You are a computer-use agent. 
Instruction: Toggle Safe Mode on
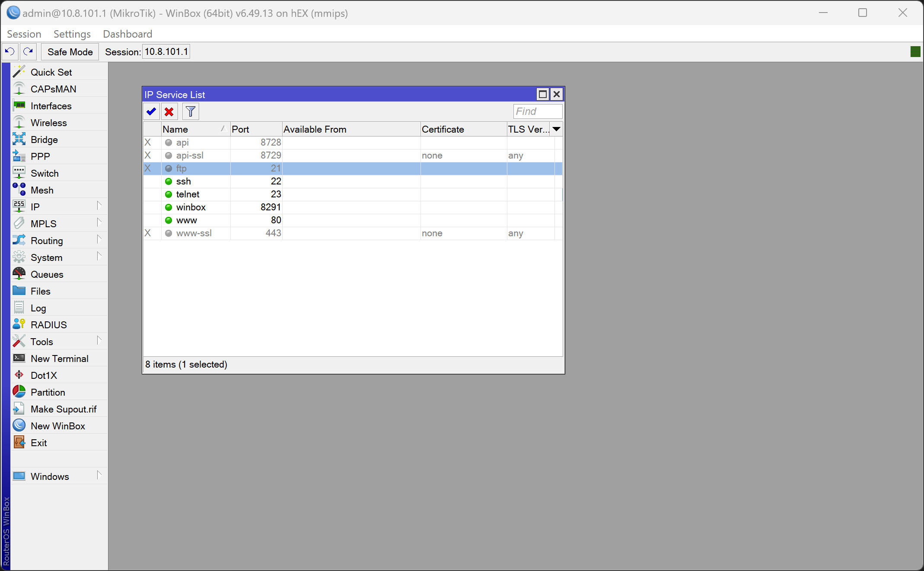[69, 51]
